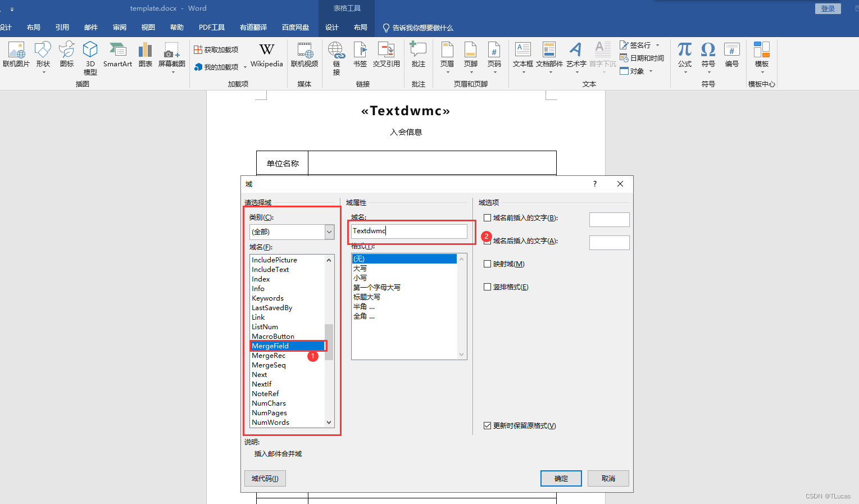This screenshot has height=504, width=859.
Task: Open the Header (页眉) menu
Action: (x=447, y=57)
